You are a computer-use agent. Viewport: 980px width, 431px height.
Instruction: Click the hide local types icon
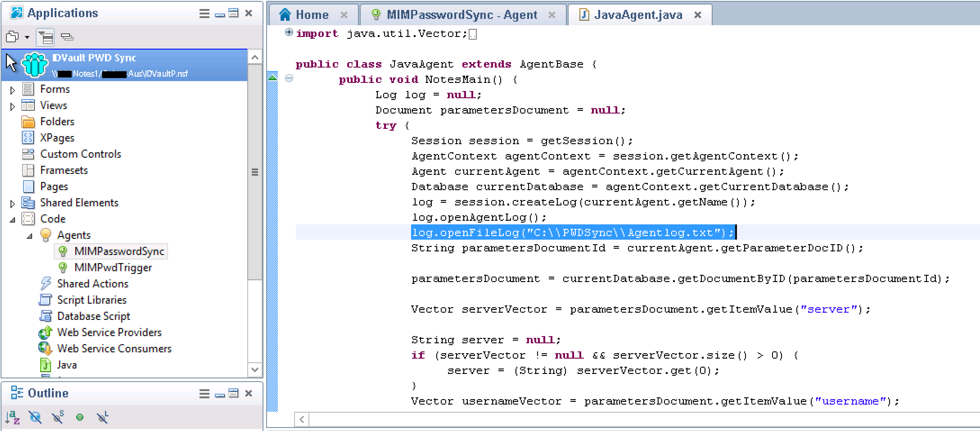point(102,417)
